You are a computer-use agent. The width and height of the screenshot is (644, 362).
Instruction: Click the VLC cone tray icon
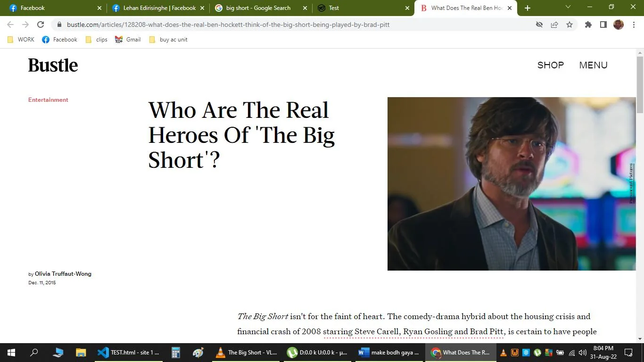pyautogui.click(x=503, y=353)
